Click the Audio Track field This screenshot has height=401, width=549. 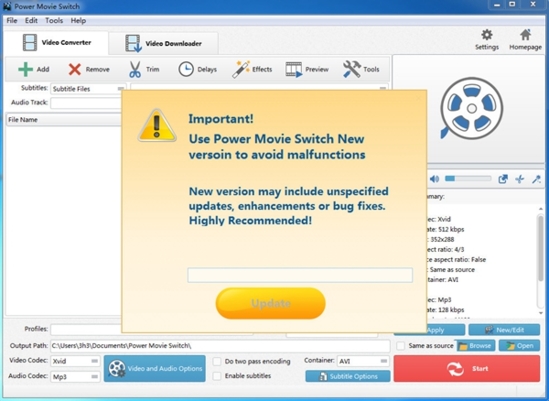coord(86,103)
